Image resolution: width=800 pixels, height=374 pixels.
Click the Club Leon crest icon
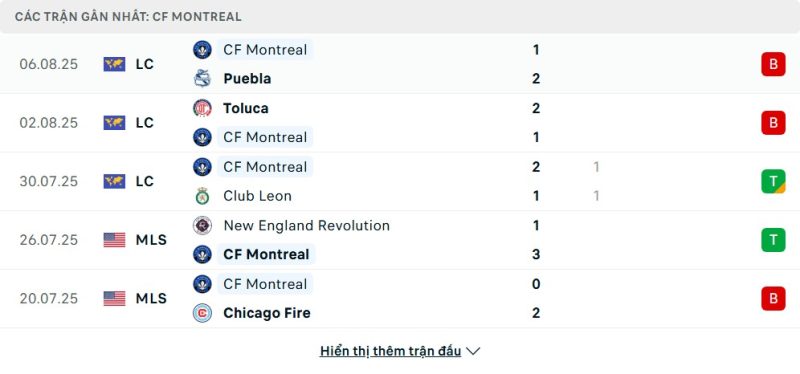click(x=203, y=196)
